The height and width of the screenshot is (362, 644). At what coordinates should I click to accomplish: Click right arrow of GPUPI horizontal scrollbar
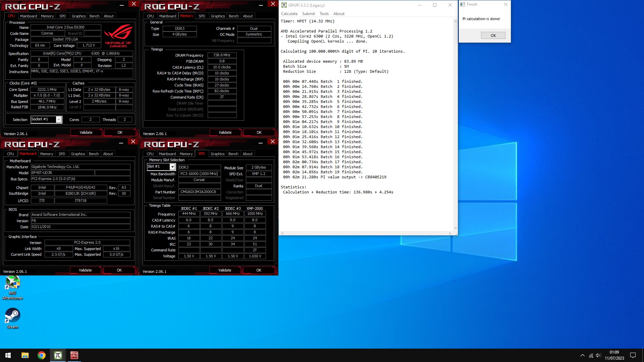pos(450,233)
